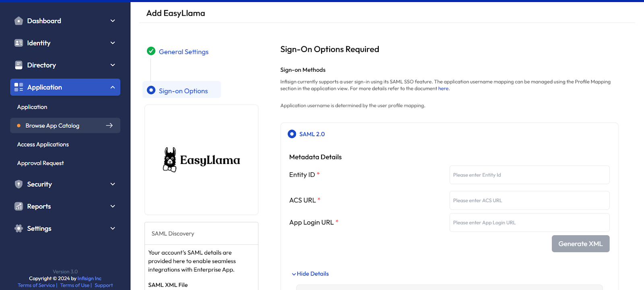Image resolution: width=644 pixels, height=290 pixels.
Task: Click the Reports chart icon
Action: click(19, 206)
